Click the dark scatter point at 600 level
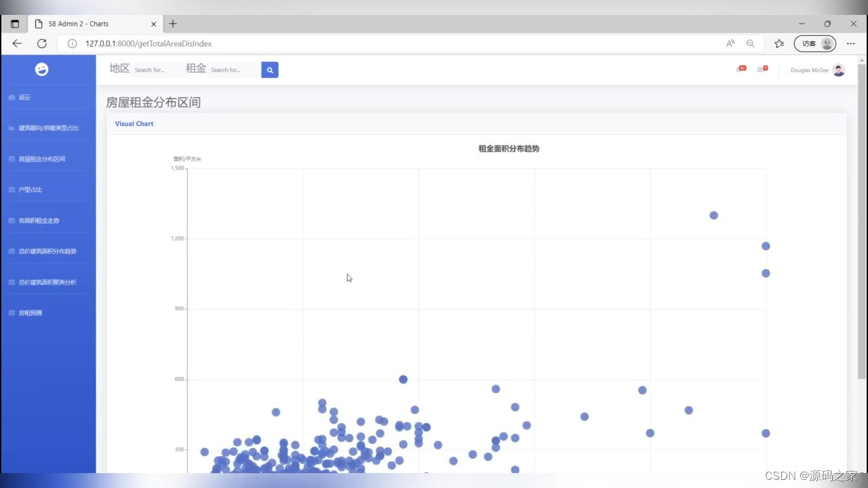 tap(403, 380)
